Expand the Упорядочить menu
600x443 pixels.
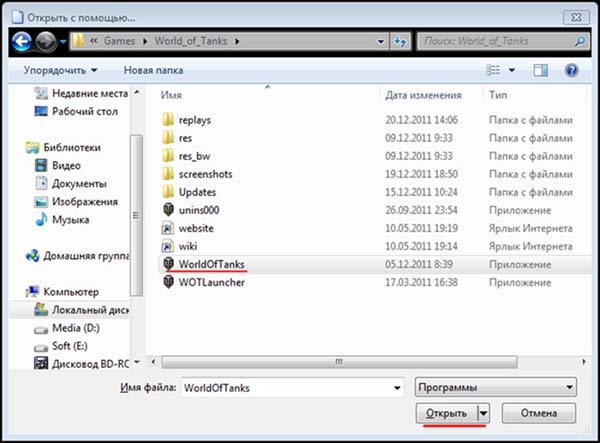coord(62,71)
